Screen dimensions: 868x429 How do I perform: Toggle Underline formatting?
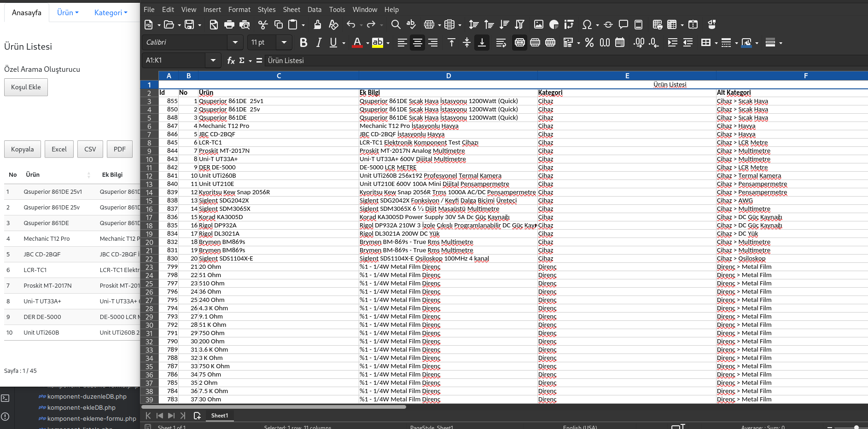(333, 43)
